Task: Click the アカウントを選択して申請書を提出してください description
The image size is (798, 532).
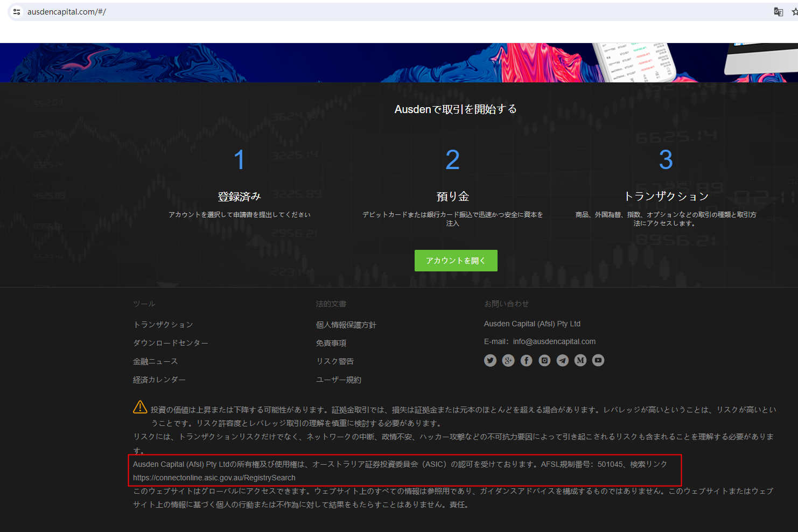Action: (240, 214)
